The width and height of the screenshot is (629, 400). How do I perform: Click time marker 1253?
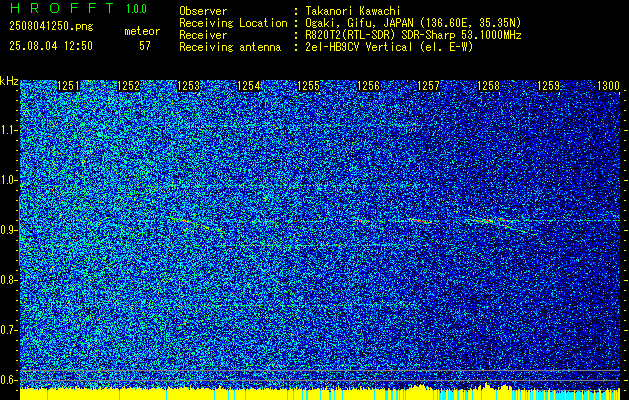pyautogui.click(x=189, y=86)
